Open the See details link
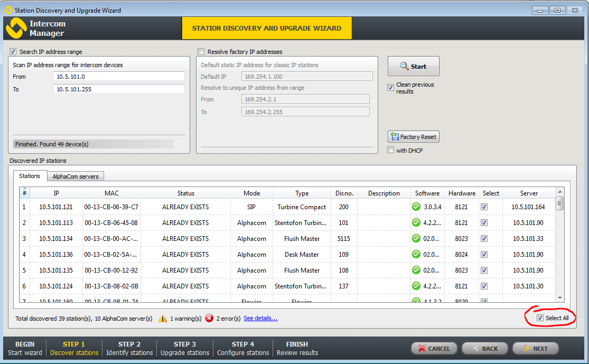 pos(260,318)
